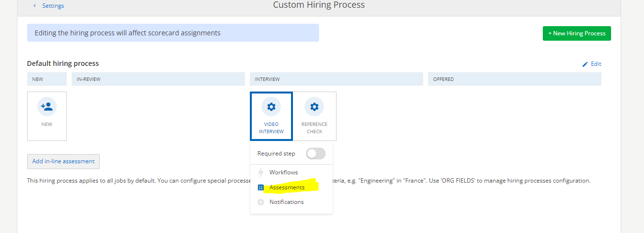Add in-line assessment
This screenshot has width=644, height=233.
tap(63, 161)
